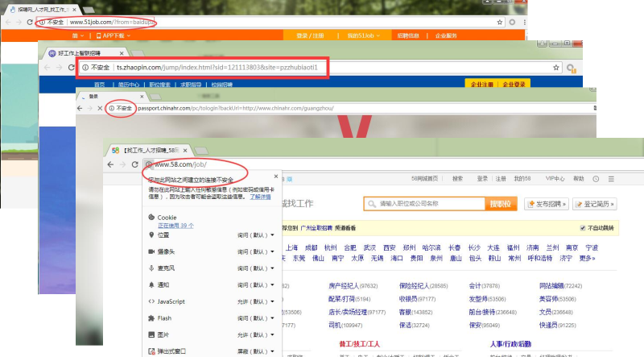The image size is (644, 357).
Task: Click the Flash puzzle piece icon
Action: pyautogui.click(x=151, y=318)
